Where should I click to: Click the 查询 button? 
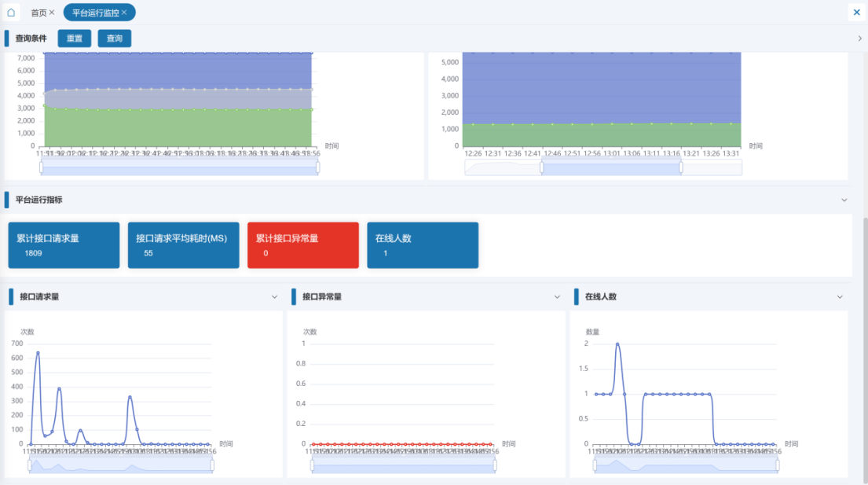point(115,39)
